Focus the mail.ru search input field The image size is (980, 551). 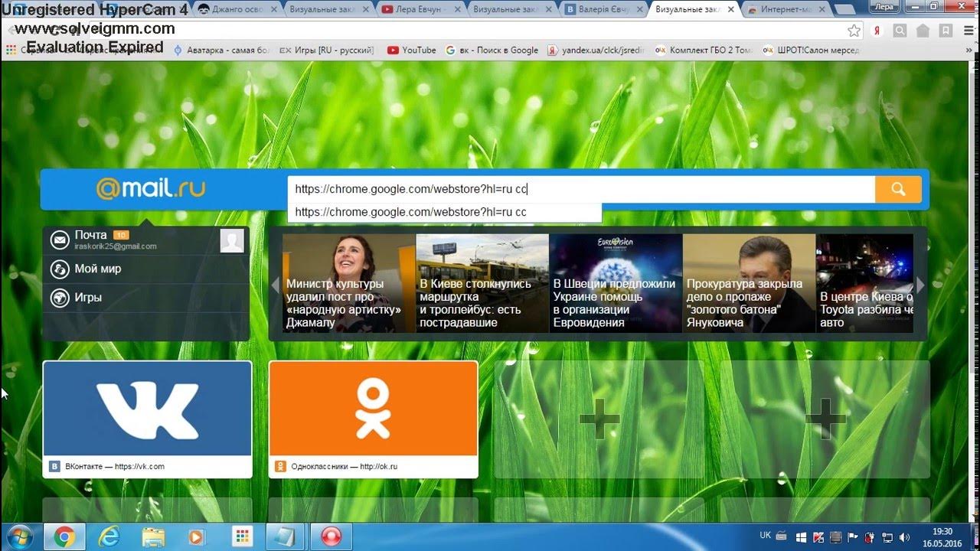pos(581,189)
